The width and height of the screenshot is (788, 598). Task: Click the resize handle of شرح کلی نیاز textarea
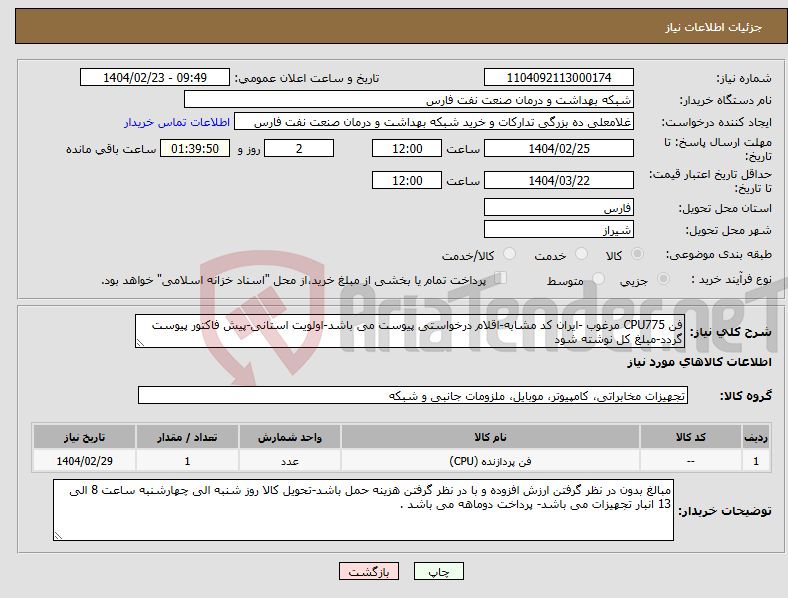coord(140,343)
